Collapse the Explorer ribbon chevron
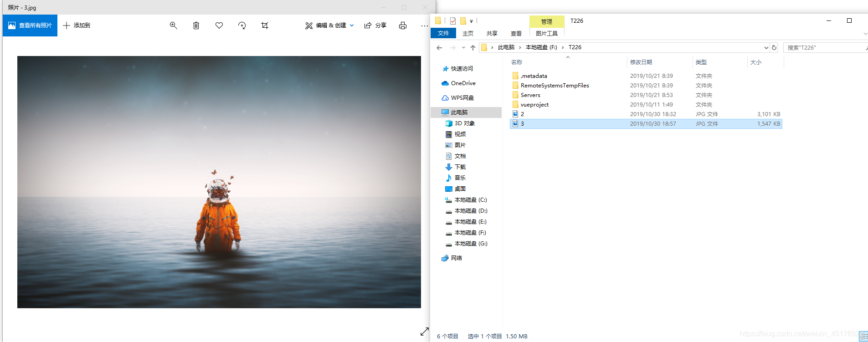The width and height of the screenshot is (868, 342). tap(865, 34)
